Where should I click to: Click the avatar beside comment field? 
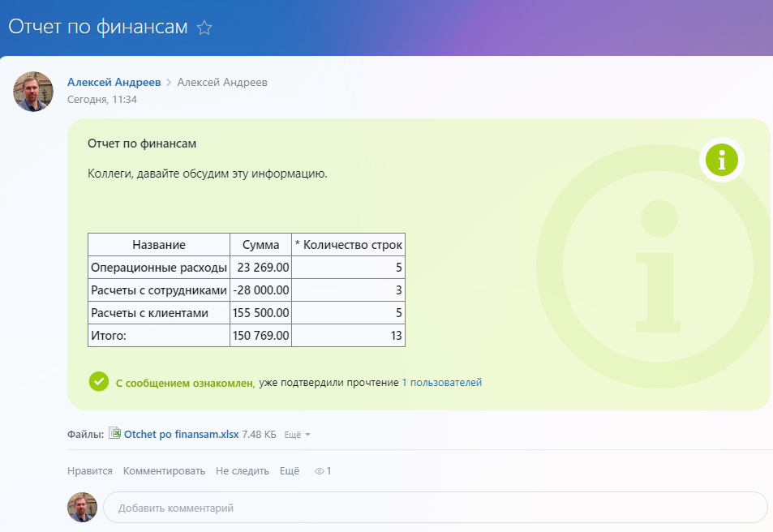[82, 508]
